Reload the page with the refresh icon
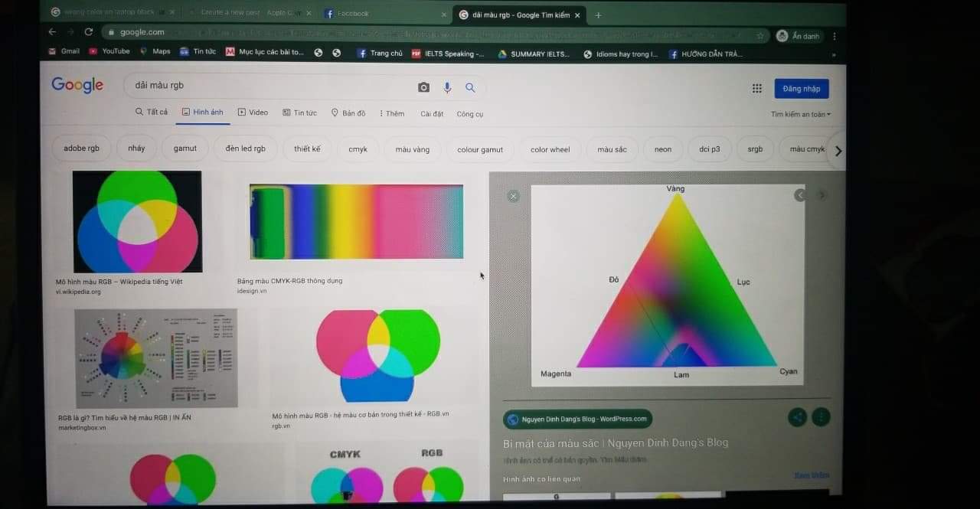 pos(88,32)
